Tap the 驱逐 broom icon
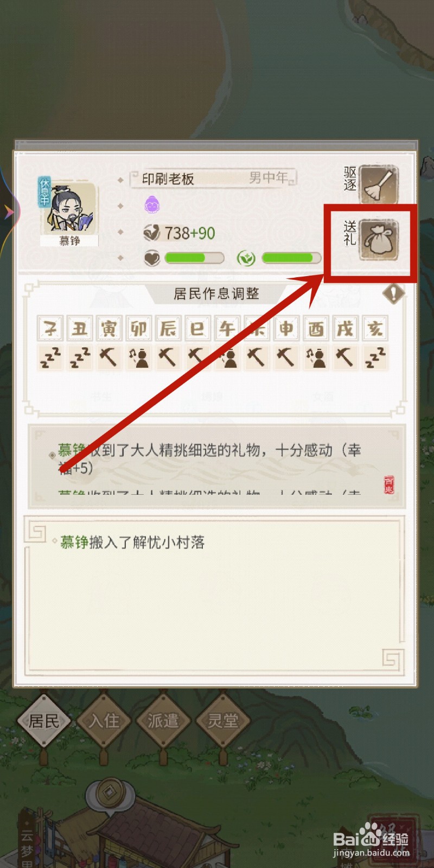This screenshot has width=434, height=868. tap(379, 184)
